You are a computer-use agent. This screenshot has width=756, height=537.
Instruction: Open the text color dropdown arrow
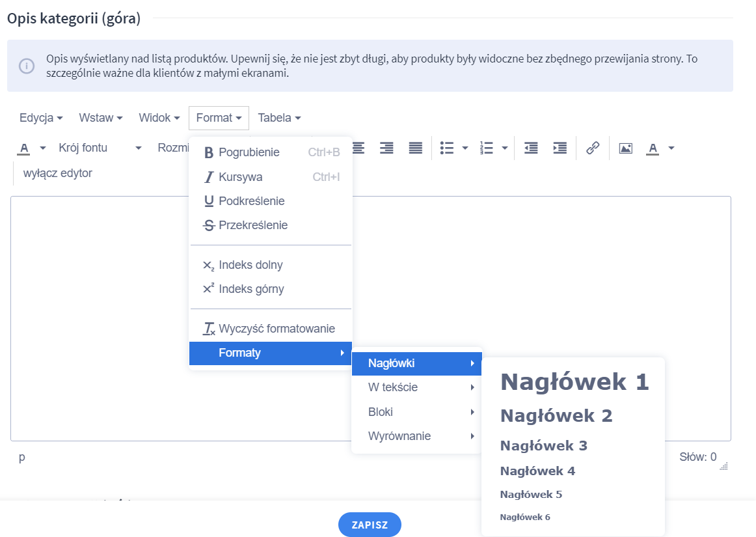click(43, 148)
